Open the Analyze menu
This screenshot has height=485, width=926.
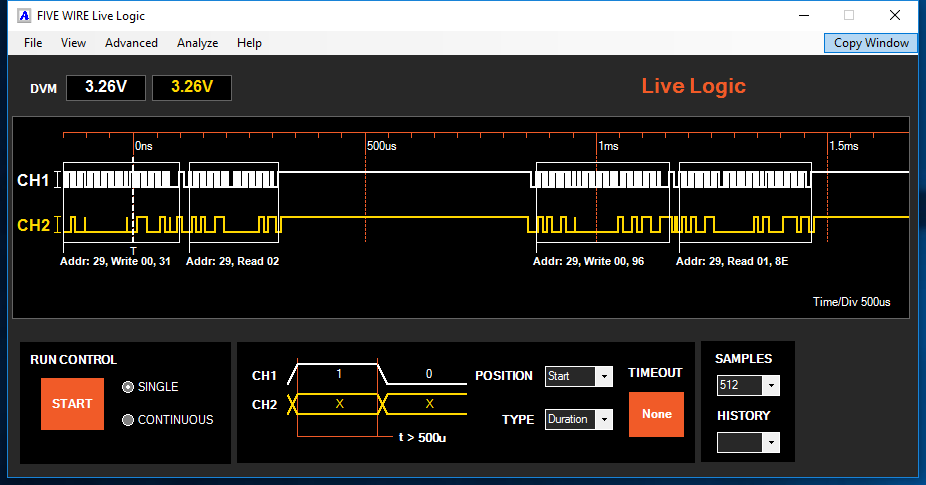tap(197, 43)
